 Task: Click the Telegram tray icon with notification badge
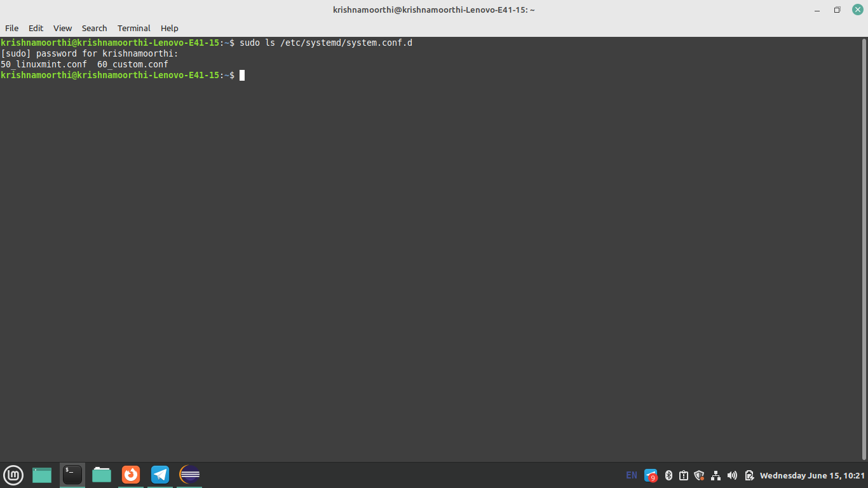point(651,475)
